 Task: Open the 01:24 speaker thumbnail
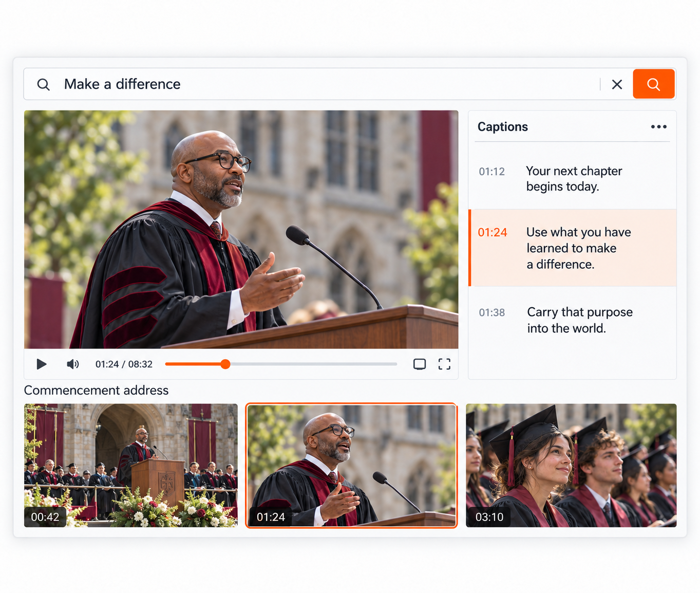point(351,465)
